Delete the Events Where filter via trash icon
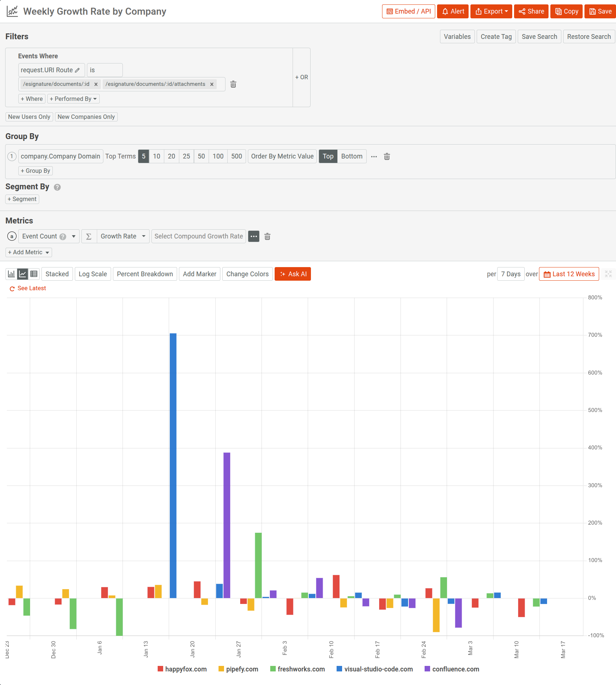The height and width of the screenshot is (685, 616). [233, 84]
